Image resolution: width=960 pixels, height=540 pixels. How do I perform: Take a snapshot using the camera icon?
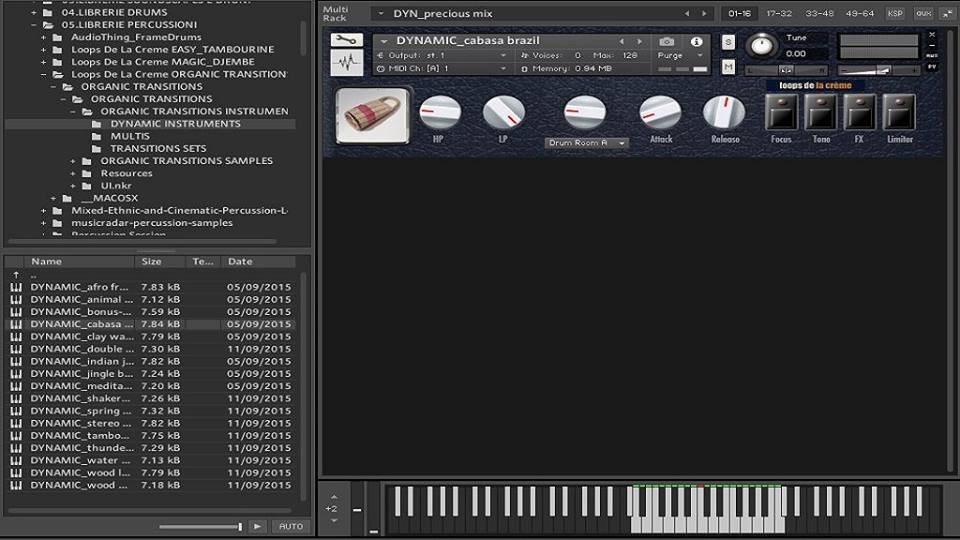tap(666, 42)
